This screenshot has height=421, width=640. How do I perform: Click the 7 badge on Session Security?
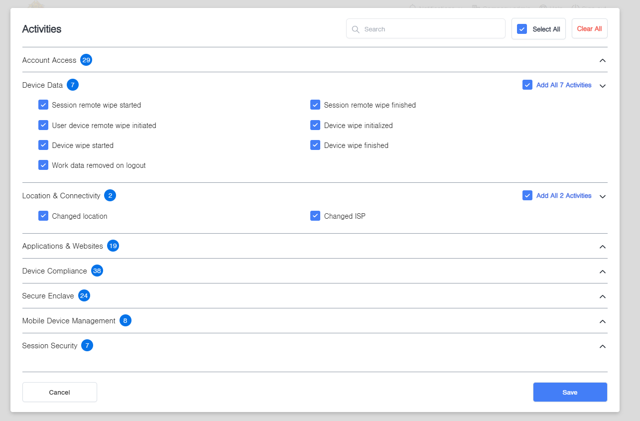point(87,345)
